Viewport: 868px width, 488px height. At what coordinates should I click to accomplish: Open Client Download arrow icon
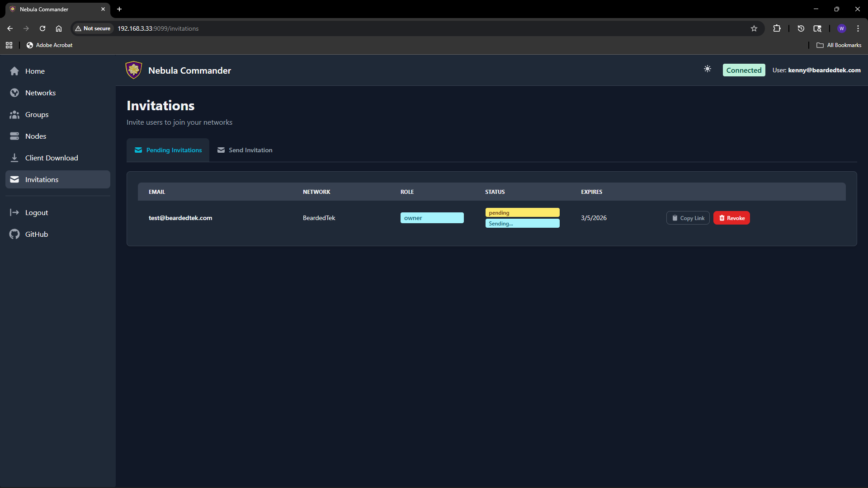(14, 158)
